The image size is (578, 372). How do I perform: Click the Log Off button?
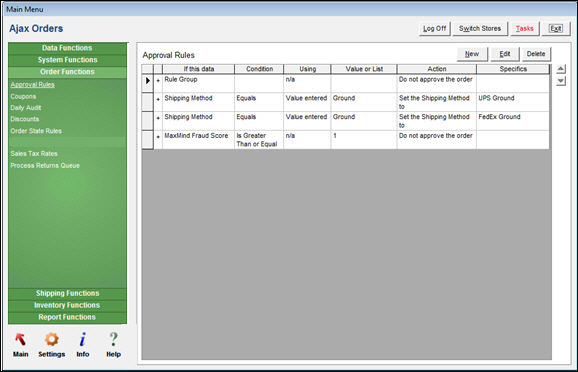coord(434,28)
